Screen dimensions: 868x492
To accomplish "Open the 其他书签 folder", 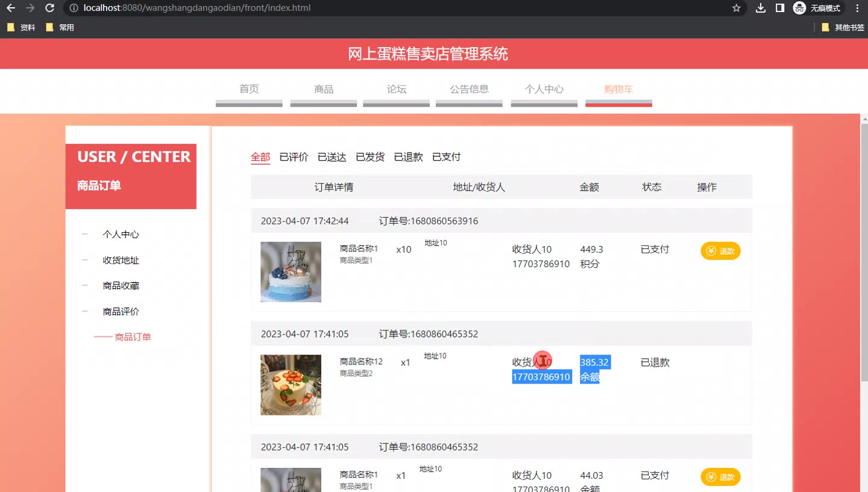I will click(843, 27).
